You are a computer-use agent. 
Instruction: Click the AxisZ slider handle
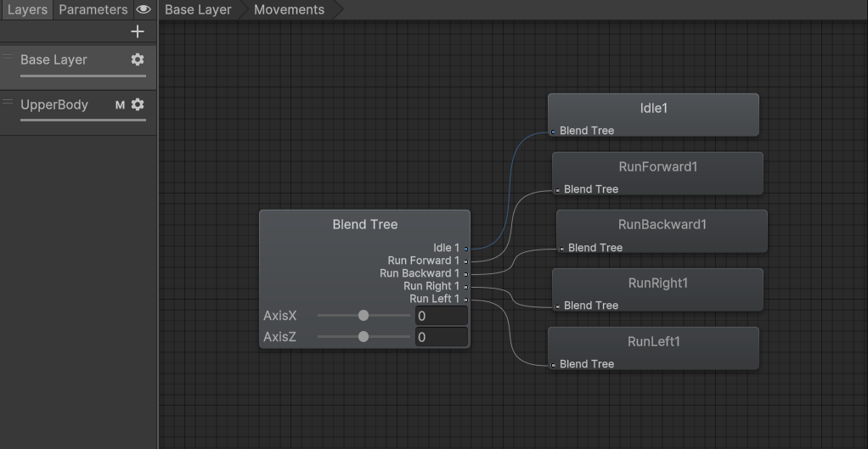click(x=364, y=336)
